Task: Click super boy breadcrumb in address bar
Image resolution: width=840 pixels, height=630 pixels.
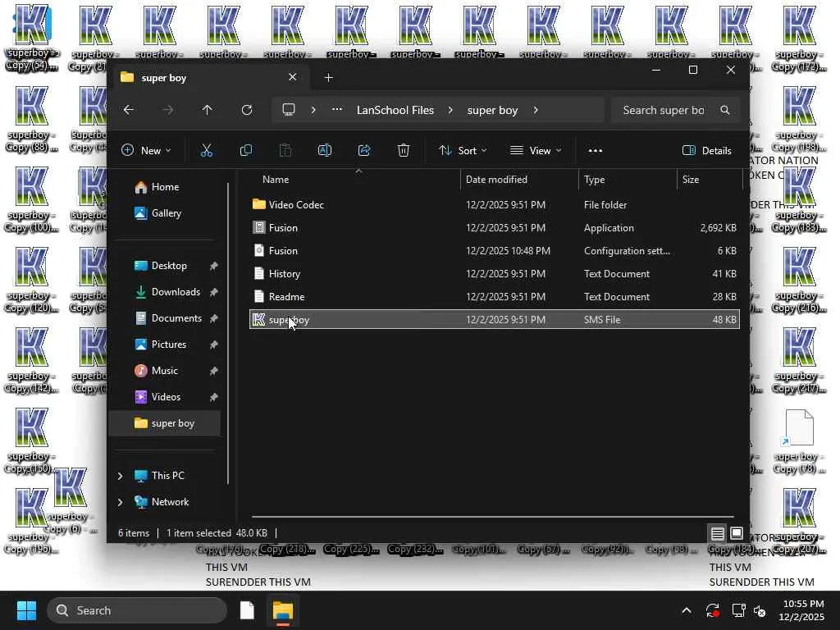Action: coord(492,110)
